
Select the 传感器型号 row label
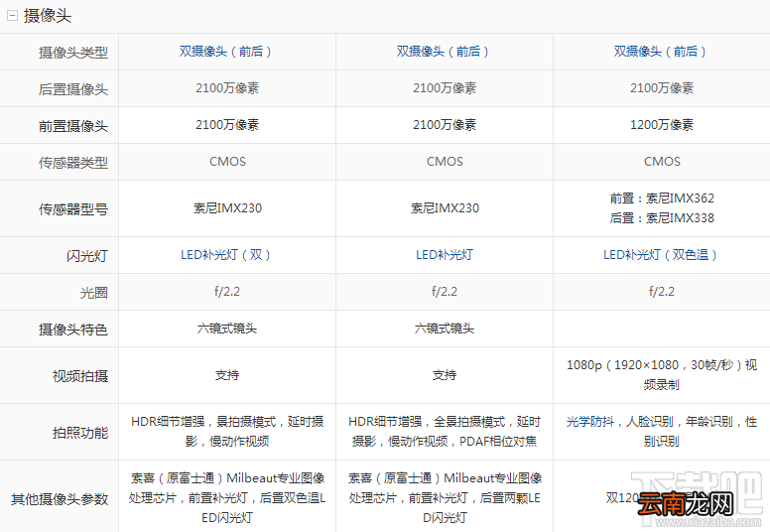[73, 209]
